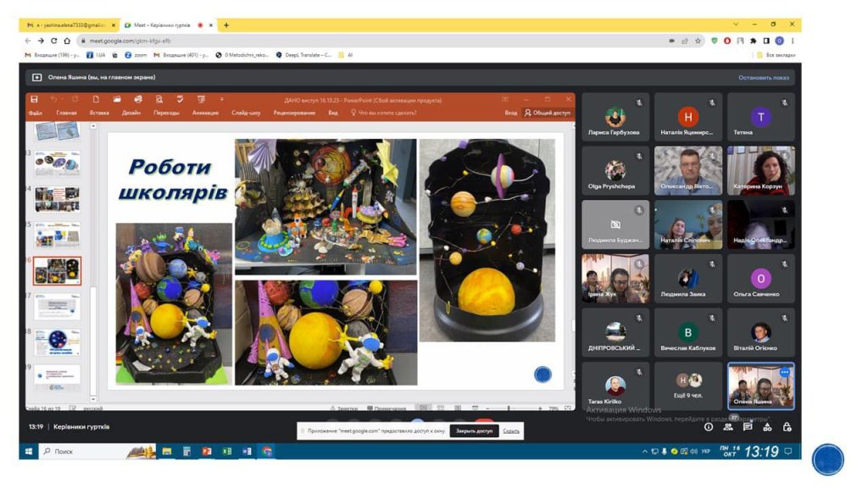Open the Chrome profile avatar icon
The height and width of the screenshot is (488, 868).
[780, 41]
